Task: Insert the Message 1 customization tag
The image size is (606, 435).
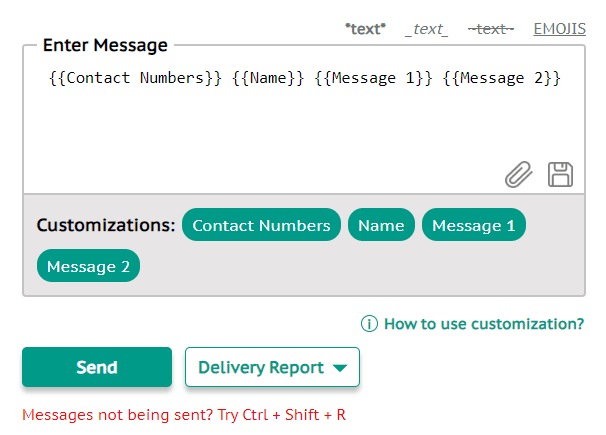Action: coord(473,225)
